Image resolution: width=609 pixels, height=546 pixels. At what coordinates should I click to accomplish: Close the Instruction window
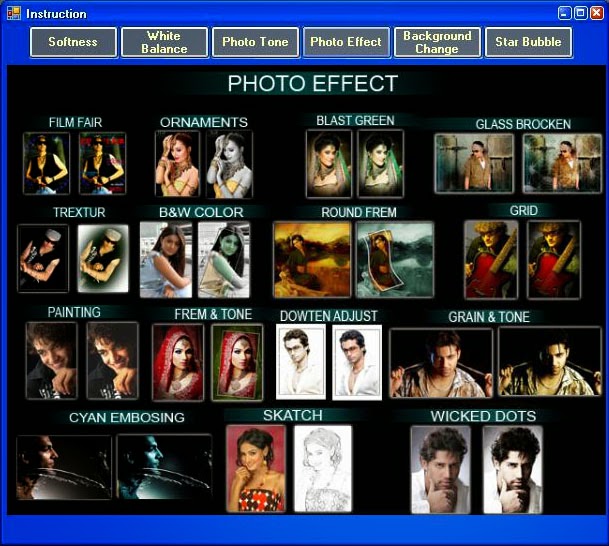tap(597, 13)
